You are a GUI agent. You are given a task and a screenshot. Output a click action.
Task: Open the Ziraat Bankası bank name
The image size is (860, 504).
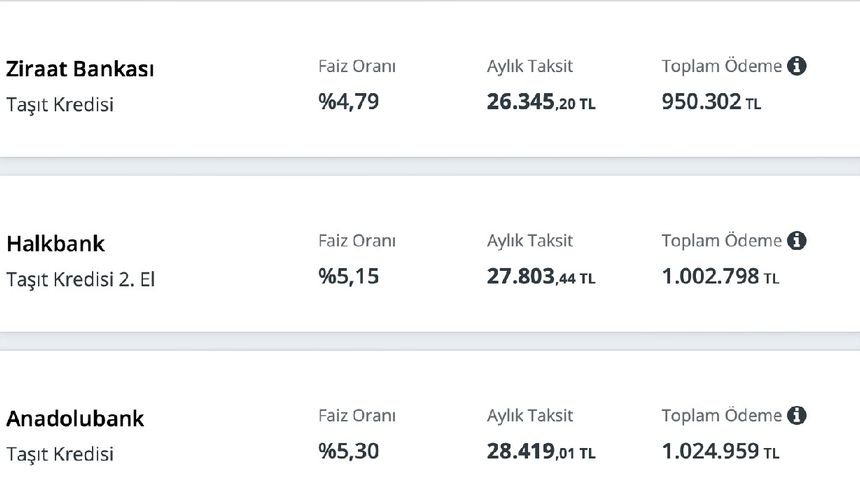tap(80, 69)
